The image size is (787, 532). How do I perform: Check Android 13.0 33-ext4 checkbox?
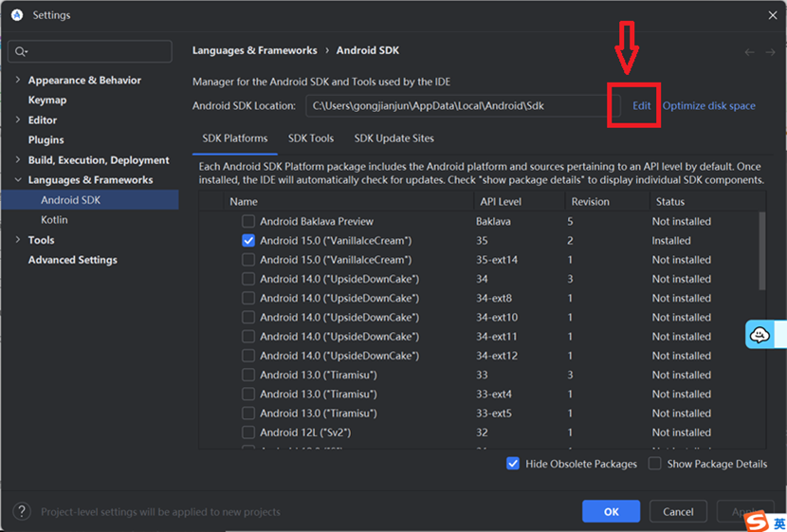(247, 394)
